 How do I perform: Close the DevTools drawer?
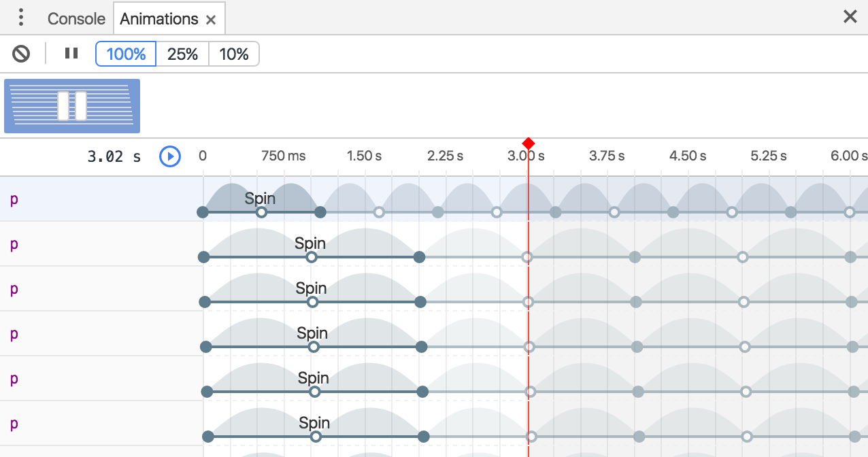coord(850,17)
